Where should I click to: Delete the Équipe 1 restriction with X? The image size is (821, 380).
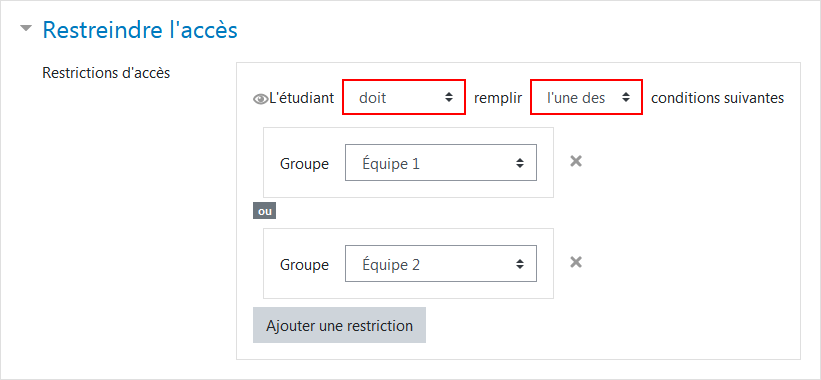click(576, 161)
